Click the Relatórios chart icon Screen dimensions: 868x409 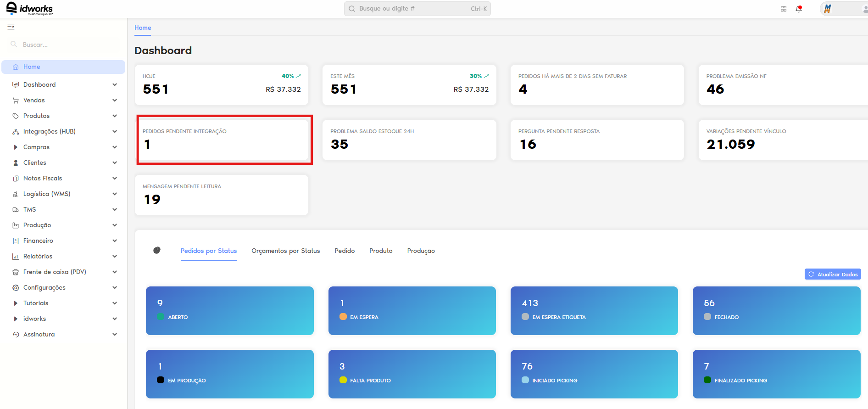point(16,256)
